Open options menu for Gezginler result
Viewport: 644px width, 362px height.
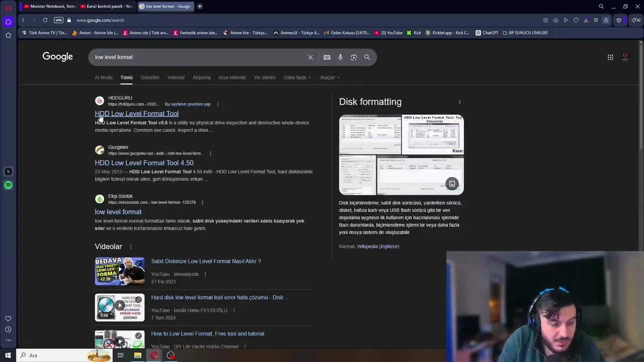point(210,153)
